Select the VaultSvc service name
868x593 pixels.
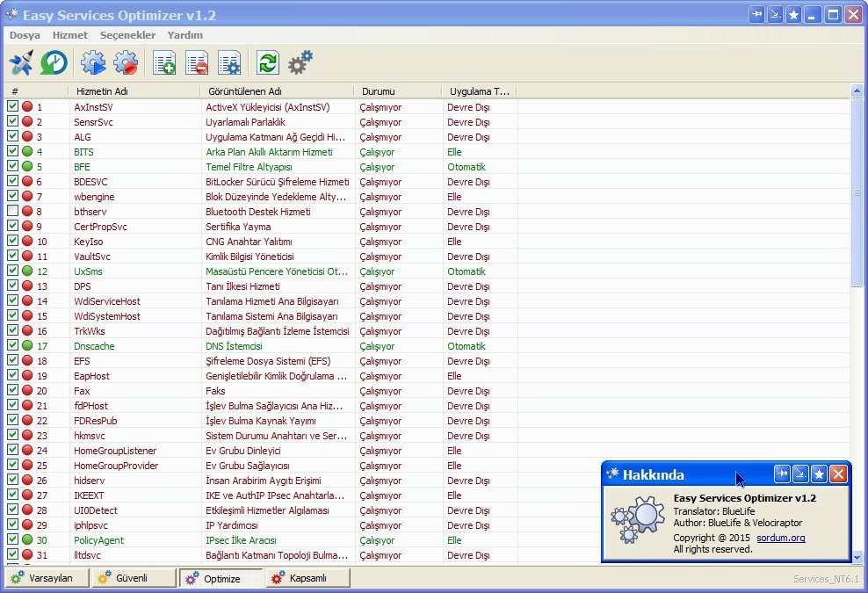[x=92, y=257]
